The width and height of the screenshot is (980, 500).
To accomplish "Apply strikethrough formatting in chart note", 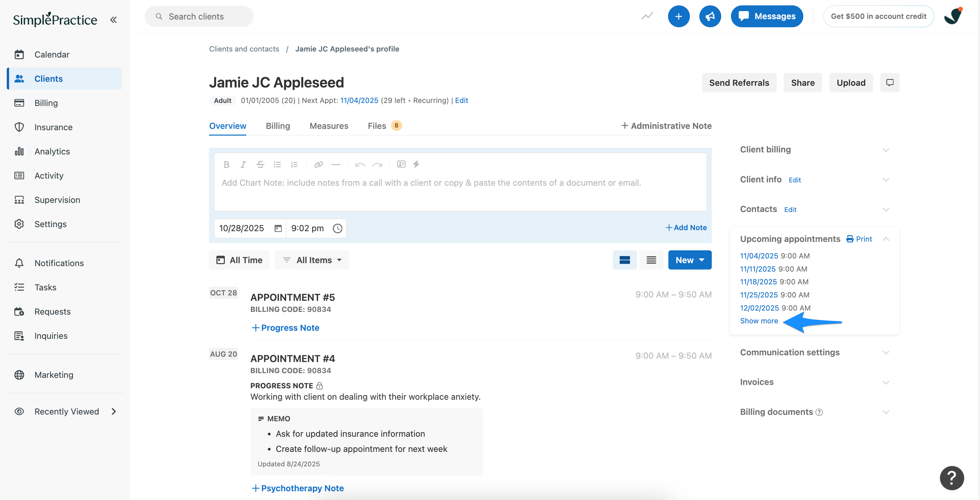I will (260, 164).
